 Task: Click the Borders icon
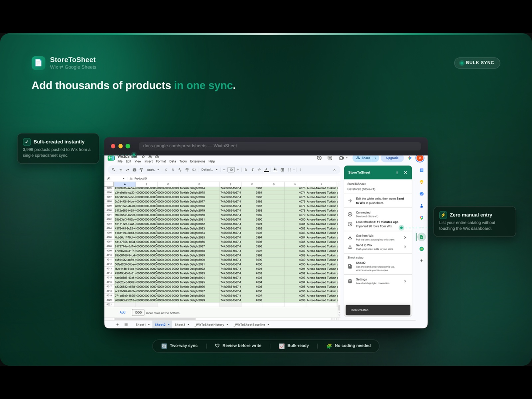(x=282, y=170)
